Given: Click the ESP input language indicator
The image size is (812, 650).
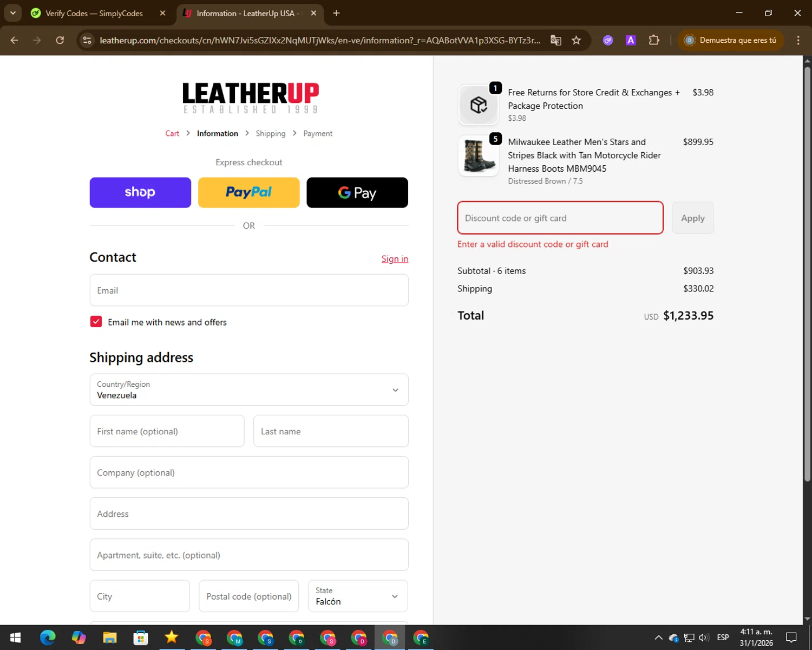Looking at the screenshot, I should coord(723,638).
